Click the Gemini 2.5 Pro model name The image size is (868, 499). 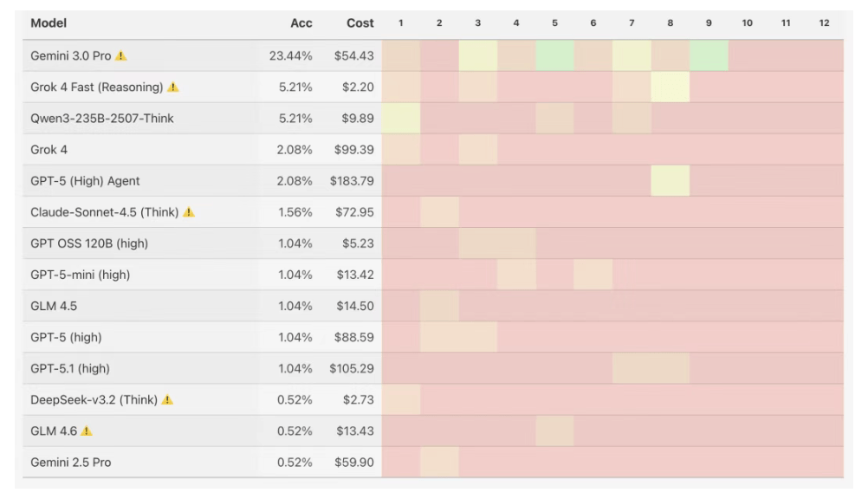(x=71, y=463)
